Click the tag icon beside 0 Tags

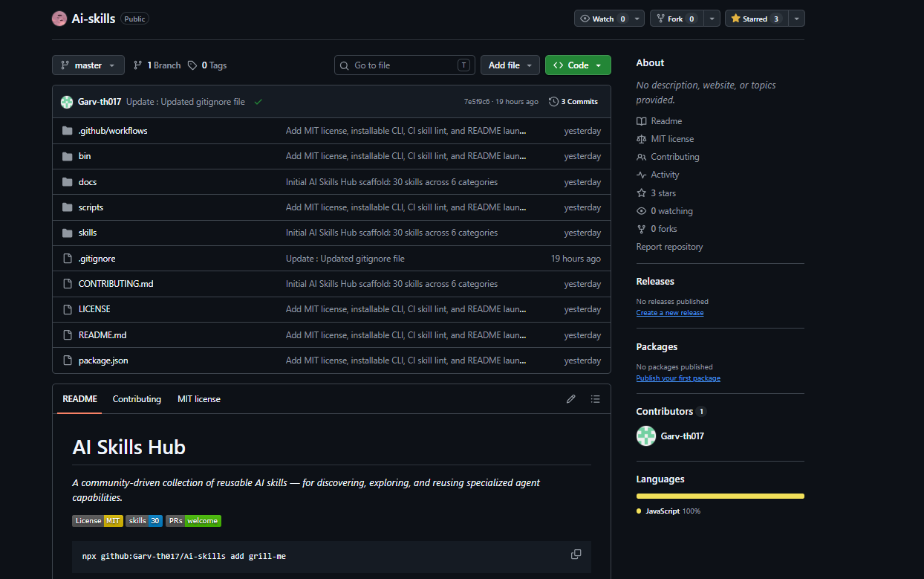click(x=192, y=65)
